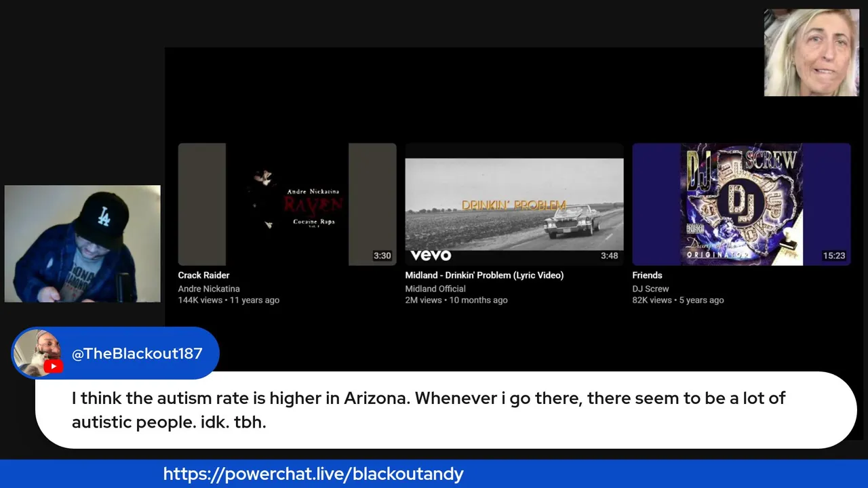
Task: Click 'Midland - Drinkin' Problem (Lyric Video)' title
Action: point(484,275)
